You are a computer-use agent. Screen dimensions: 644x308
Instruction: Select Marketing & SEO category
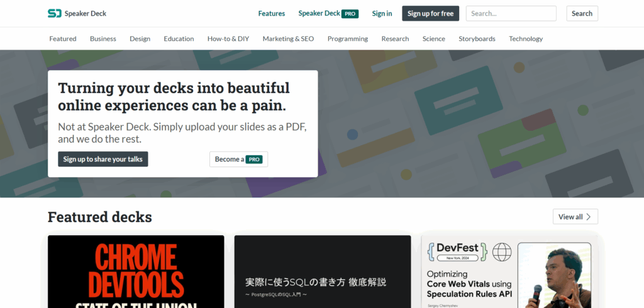coord(288,38)
